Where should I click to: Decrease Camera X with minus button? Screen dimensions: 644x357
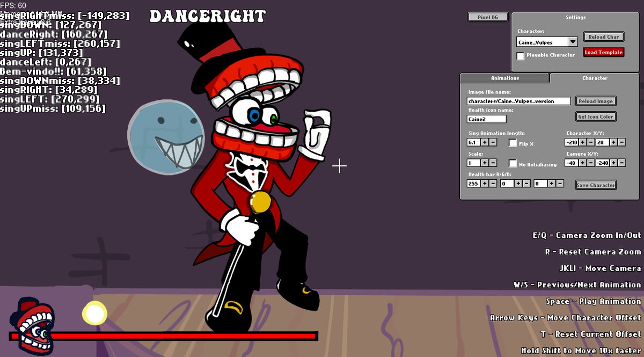point(591,163)
